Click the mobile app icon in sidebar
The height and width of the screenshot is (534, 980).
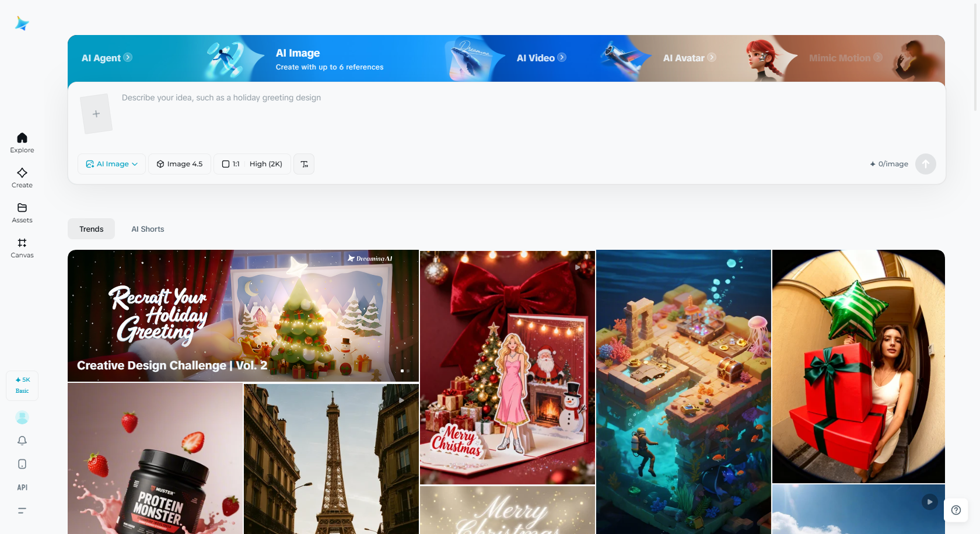[22, 464]
